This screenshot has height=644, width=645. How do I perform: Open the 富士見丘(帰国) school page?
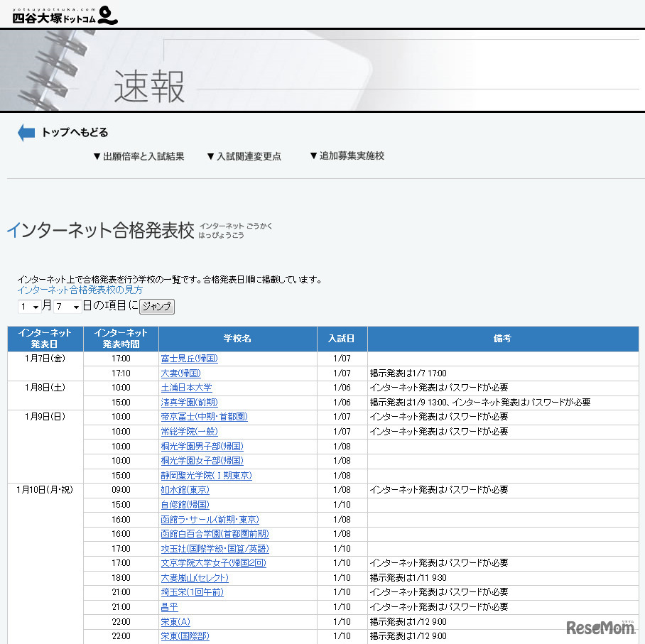[x=188, y=359]
